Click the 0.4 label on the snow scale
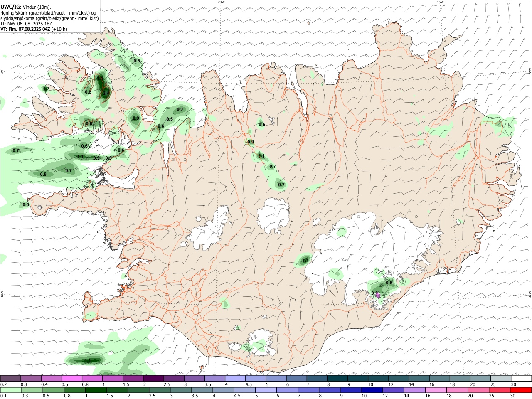The width and height of the screenshot is (532, 399). pos(44,384)
